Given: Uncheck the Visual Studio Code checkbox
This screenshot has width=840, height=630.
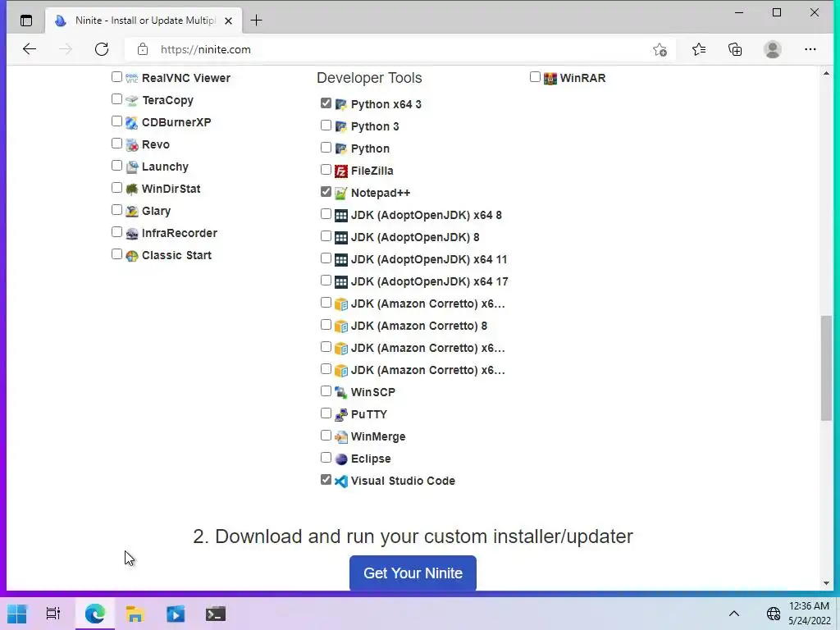Looking at the screenshot, I should coord(326,479).
